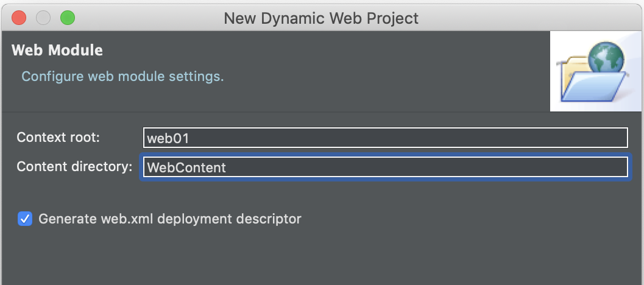Click the Generate web.xml deployment descriptor label
Image resolution: width=644 pixels, height=285 pixels.
coord(169,219)
